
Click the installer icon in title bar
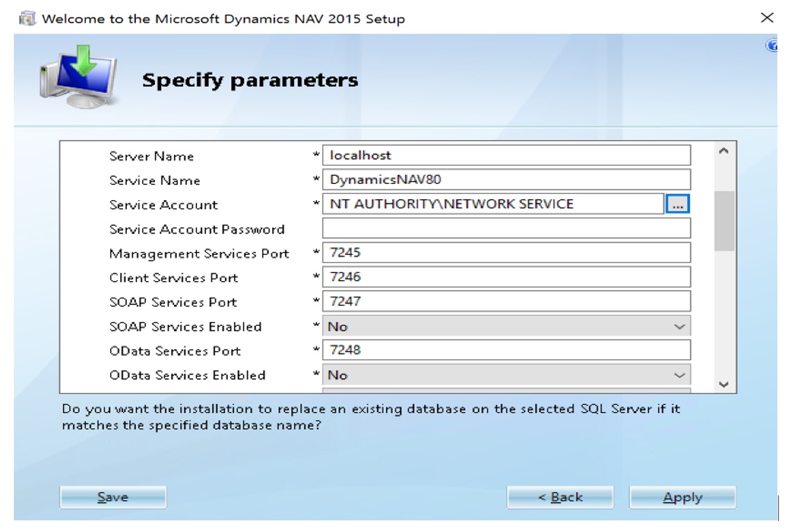coord(27,19)
